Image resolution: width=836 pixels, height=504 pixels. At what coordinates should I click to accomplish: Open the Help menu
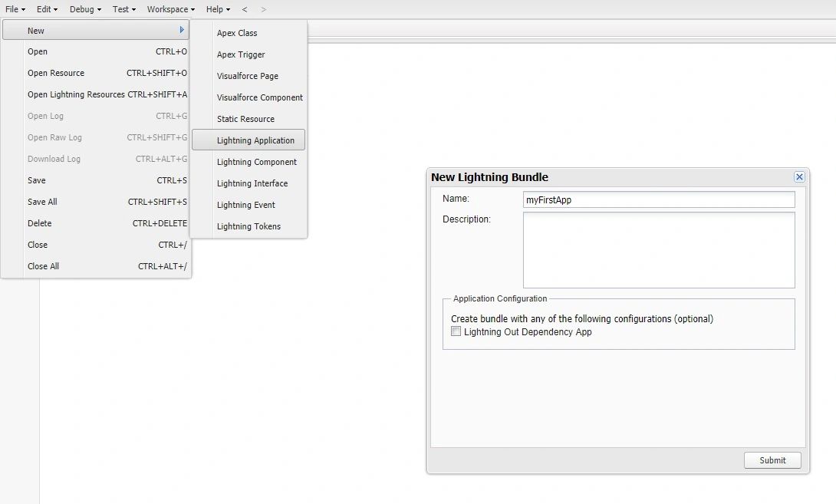[x=218, y=9]
